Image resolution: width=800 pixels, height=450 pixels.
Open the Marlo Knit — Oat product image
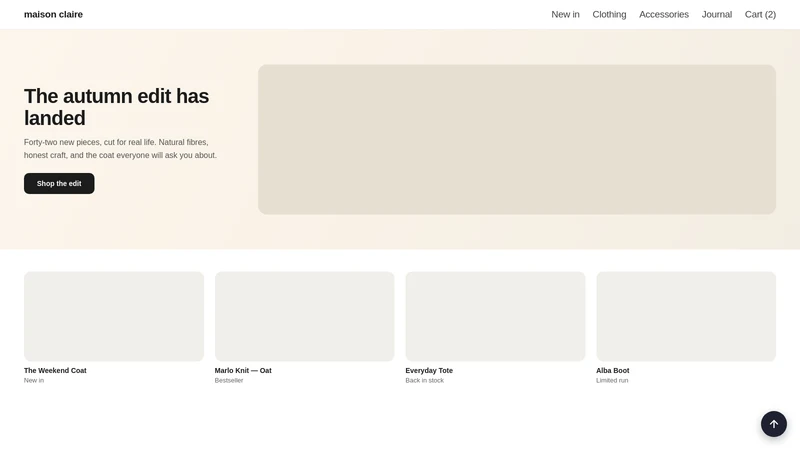click(x=305, y=316)
